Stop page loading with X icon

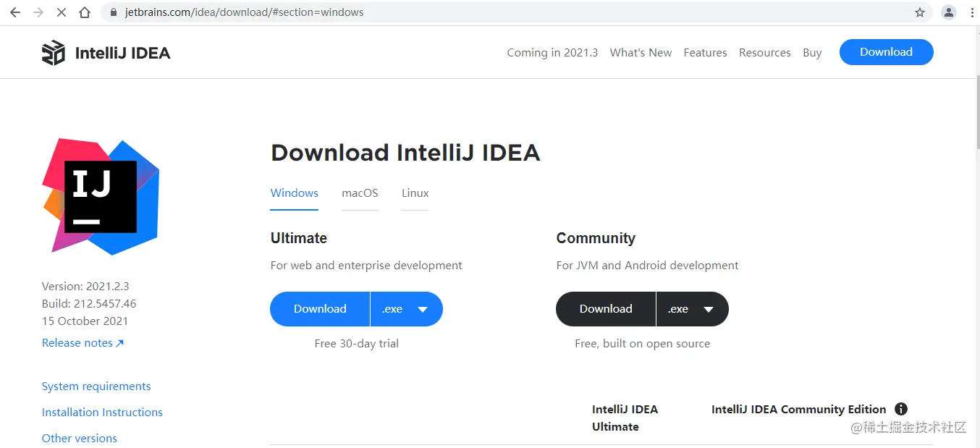pos(62,12)
